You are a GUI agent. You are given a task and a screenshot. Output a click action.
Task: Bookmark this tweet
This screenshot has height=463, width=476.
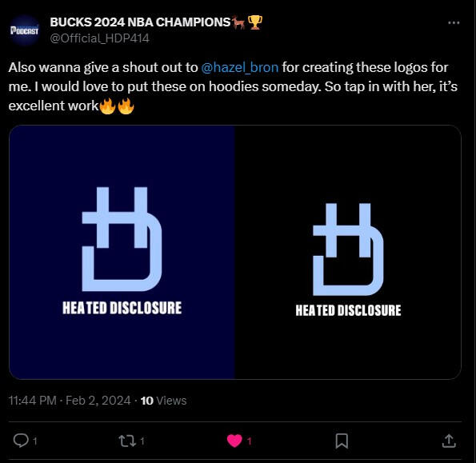coord(342,441)
